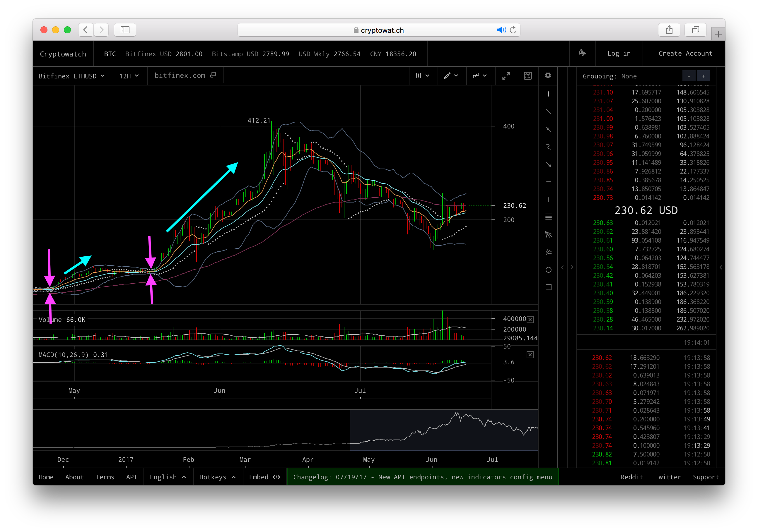Open the Terms footer link
Viewport: 758px width, 532px height.
pyautogui.click(x=105, y=477)
